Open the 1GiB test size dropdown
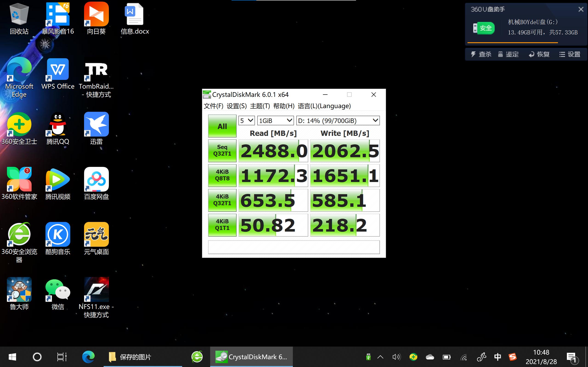The image size is (588, 367). pyautogui.click(x=275, y=120)
